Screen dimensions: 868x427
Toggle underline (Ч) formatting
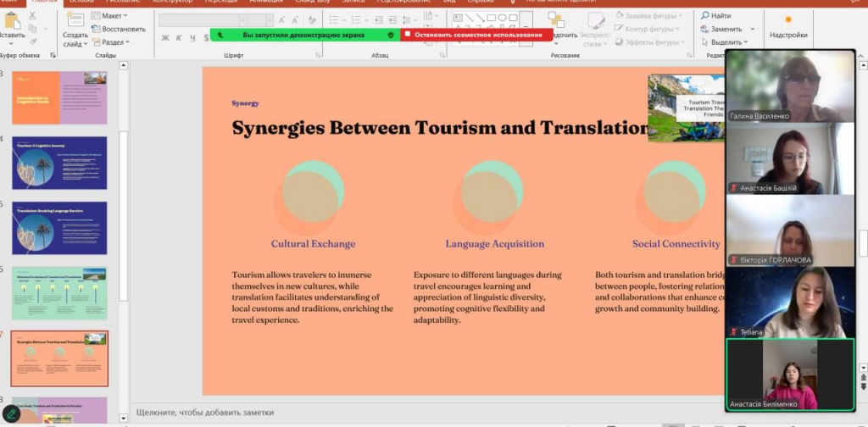[192, 37]
